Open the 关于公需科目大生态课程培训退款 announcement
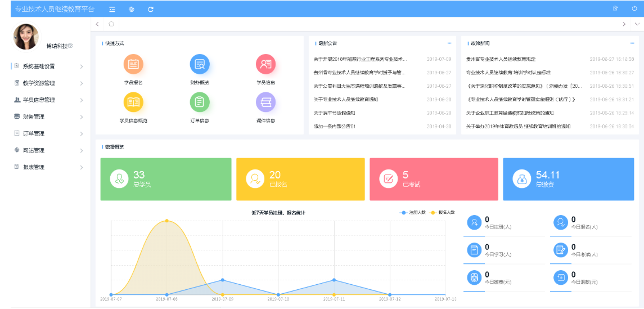Image resolution: width=644 pixels, height=309 pixels. click(359, 86)
